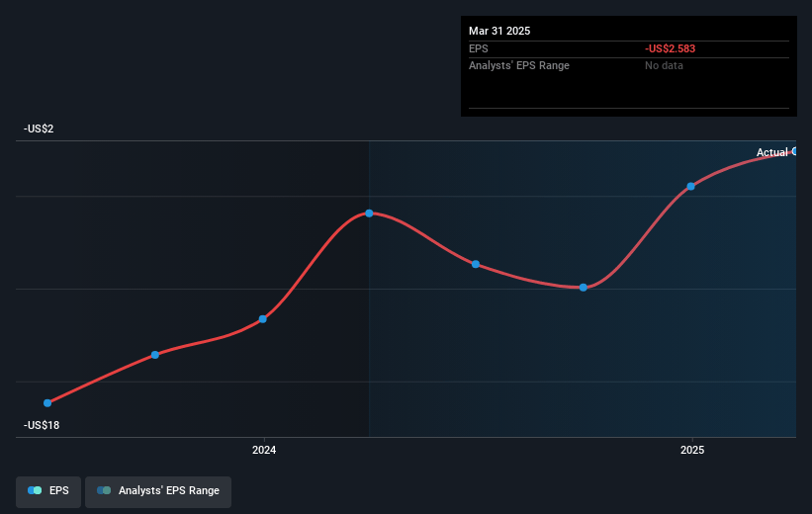Select the first EPS data point near -US$18

click(47, 402)
